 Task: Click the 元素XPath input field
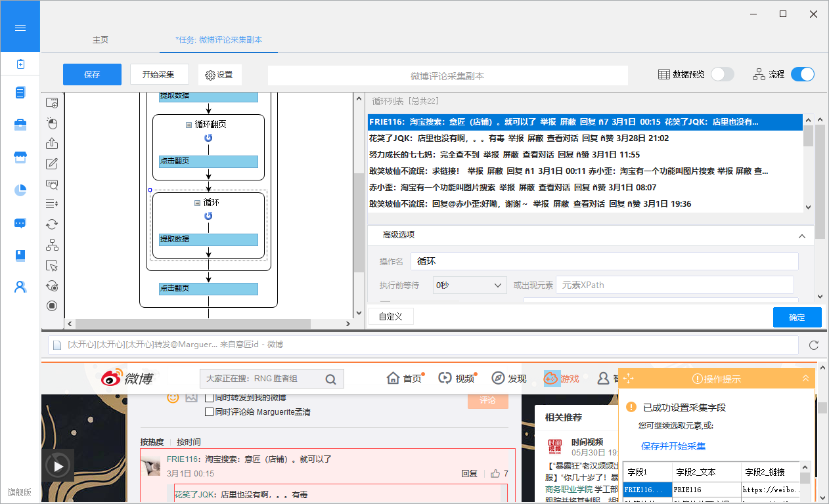point(675,285)
